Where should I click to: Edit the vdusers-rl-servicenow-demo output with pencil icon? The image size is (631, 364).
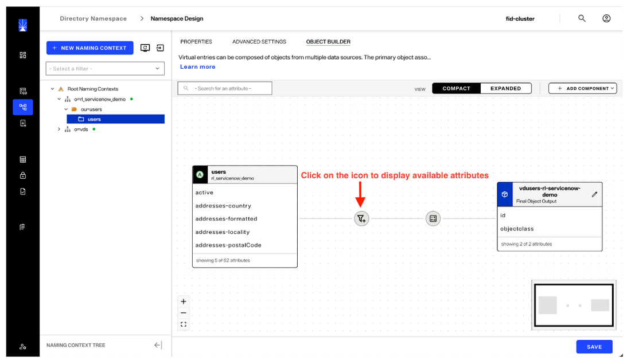click(594, 194)
